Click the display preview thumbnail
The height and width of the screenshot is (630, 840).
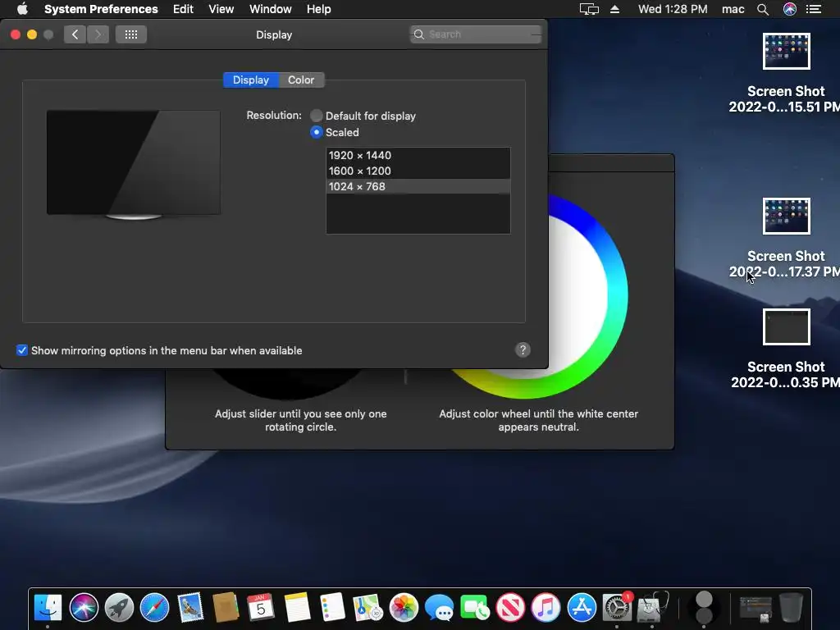(134, 164)
